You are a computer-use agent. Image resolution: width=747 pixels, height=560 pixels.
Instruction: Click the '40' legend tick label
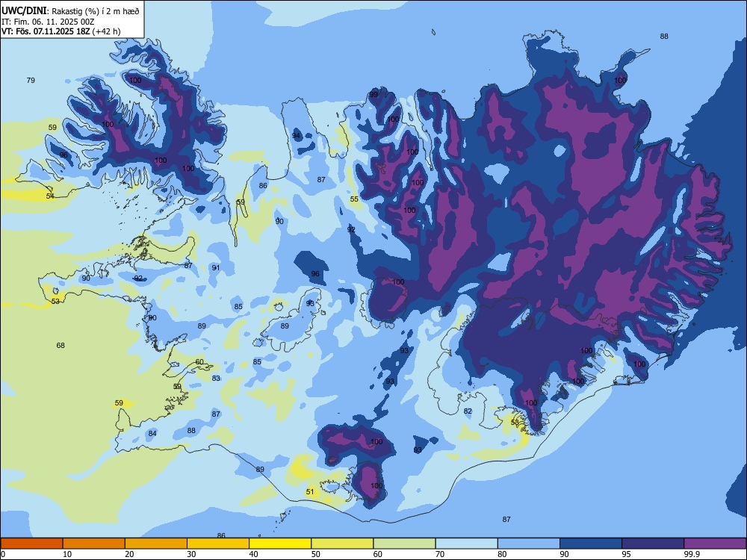[x=254, y=554]
